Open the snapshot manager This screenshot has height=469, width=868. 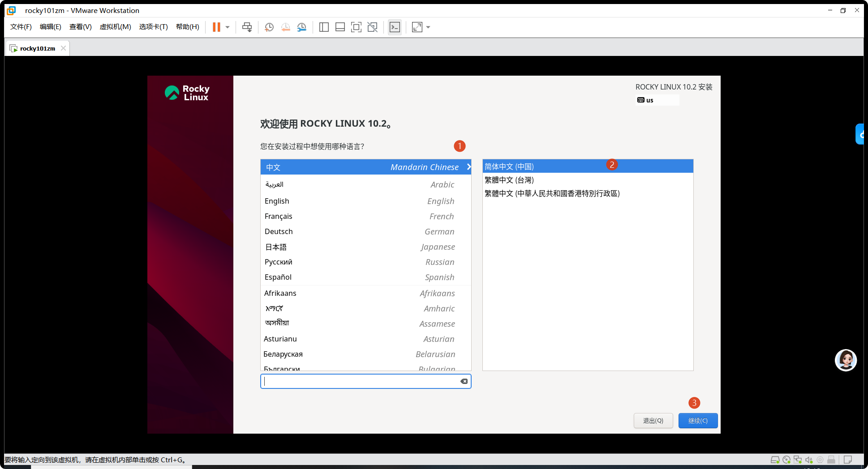coord(302,27)
